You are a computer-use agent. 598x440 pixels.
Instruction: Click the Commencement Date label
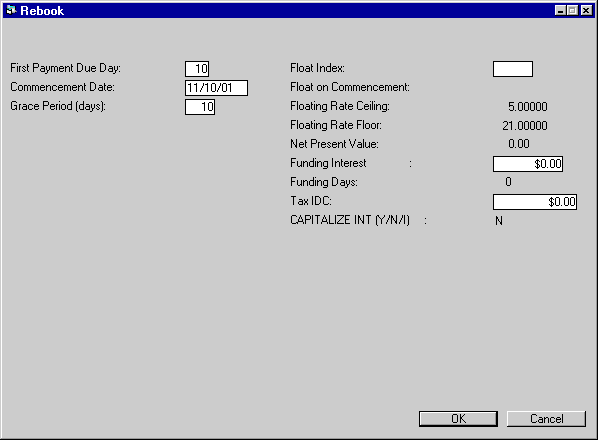[x=62, y=87]
